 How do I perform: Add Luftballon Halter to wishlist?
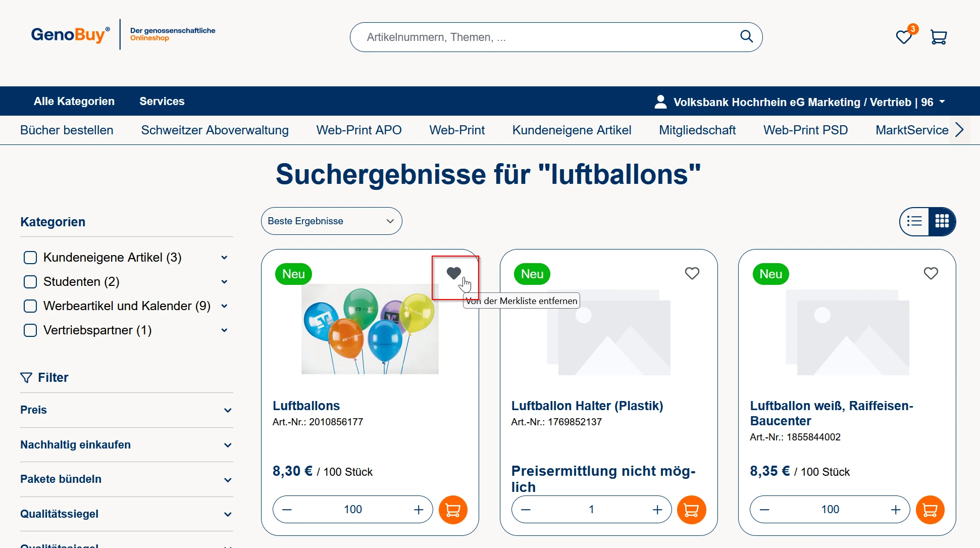pyautogui.click(x=692, y=273)
